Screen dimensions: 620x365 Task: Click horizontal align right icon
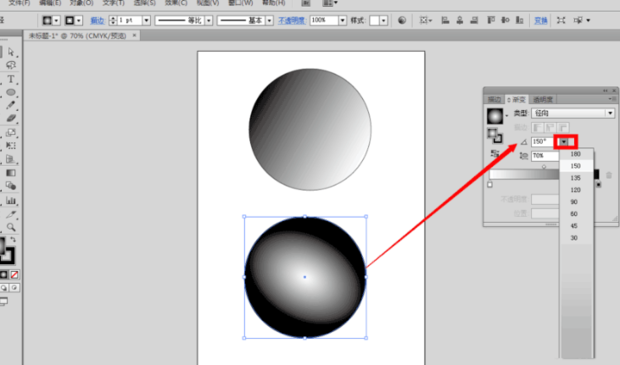[474, 20]
